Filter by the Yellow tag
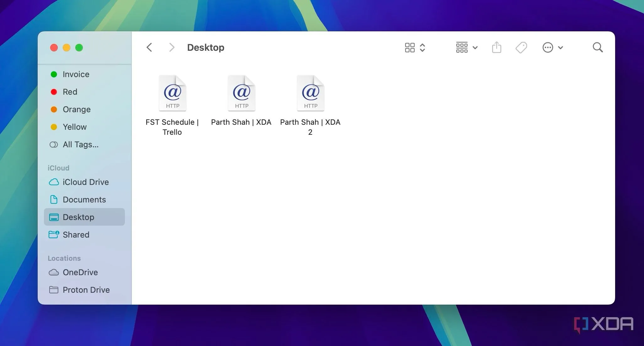This screenshot has height=346, width=644. [x=84, y=127]
